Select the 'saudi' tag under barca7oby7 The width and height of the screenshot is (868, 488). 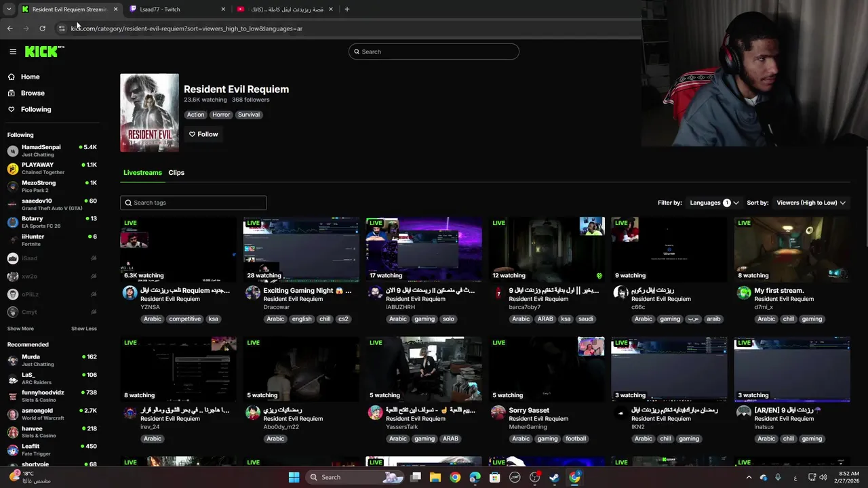pyautogui.click(x=586, y=319)
